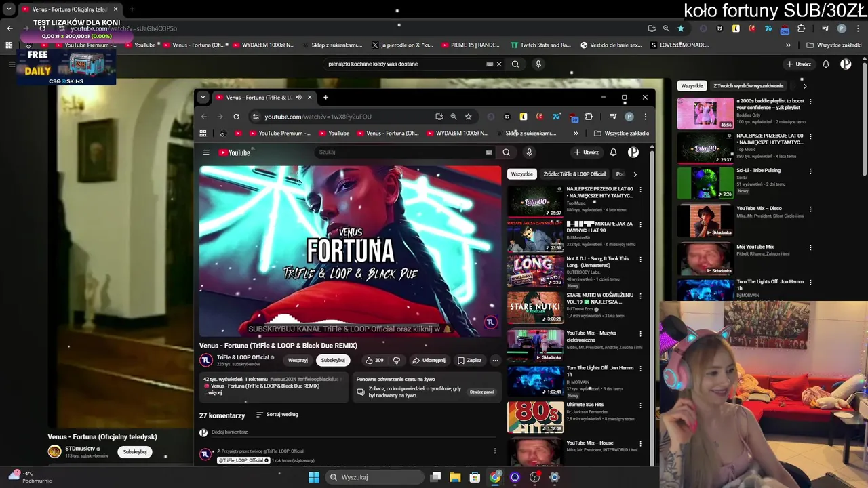Open Microsoft Store from the taskbar
This screenshot has width=868, height=488.
pyautogui.click(x=475, y=477)
